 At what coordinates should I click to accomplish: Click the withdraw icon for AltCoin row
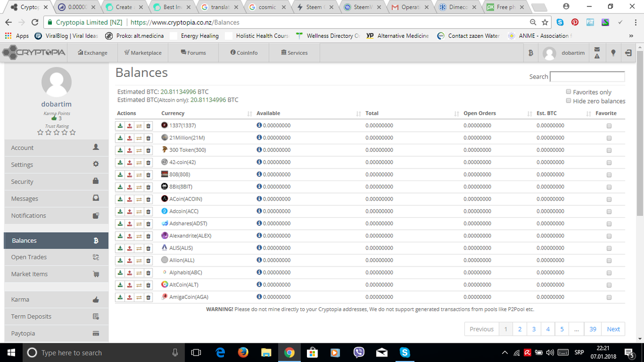point(129,285)
